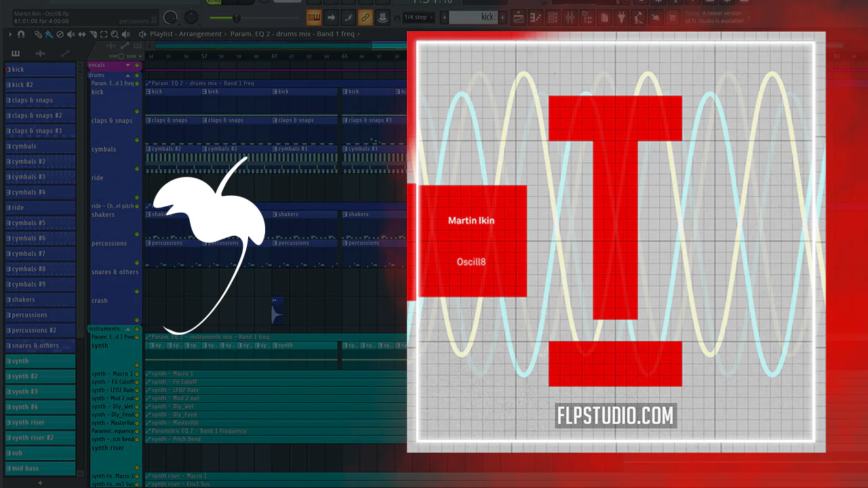Toggle mute LED on cymbals track
This screenshot has width=868, height=488.
point(137,169)
